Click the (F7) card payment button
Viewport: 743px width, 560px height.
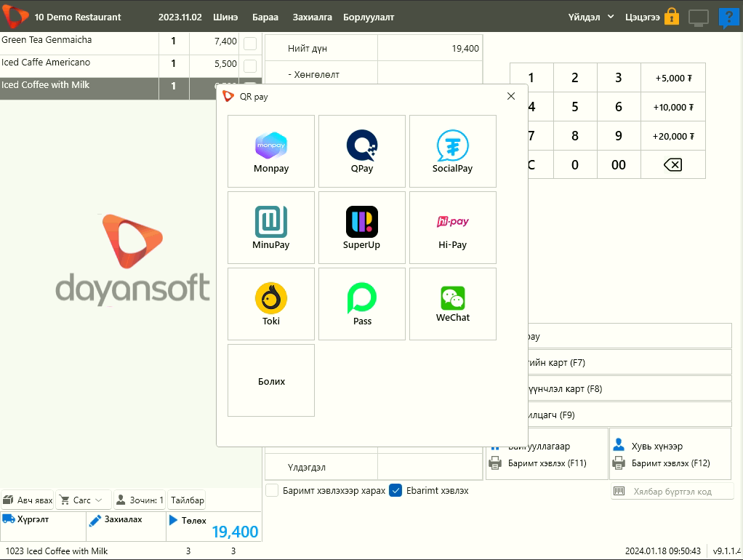(x=630, y=362)
